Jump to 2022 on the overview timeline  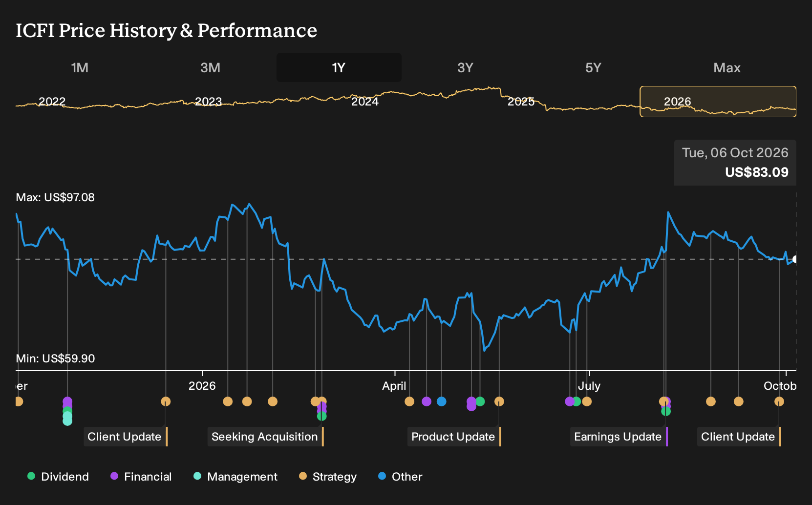tap(52, 102)
